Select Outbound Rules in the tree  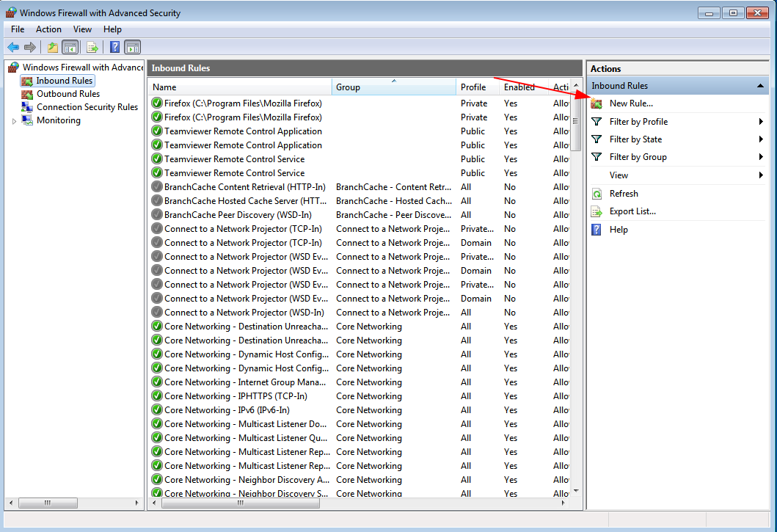pos(68,94)
